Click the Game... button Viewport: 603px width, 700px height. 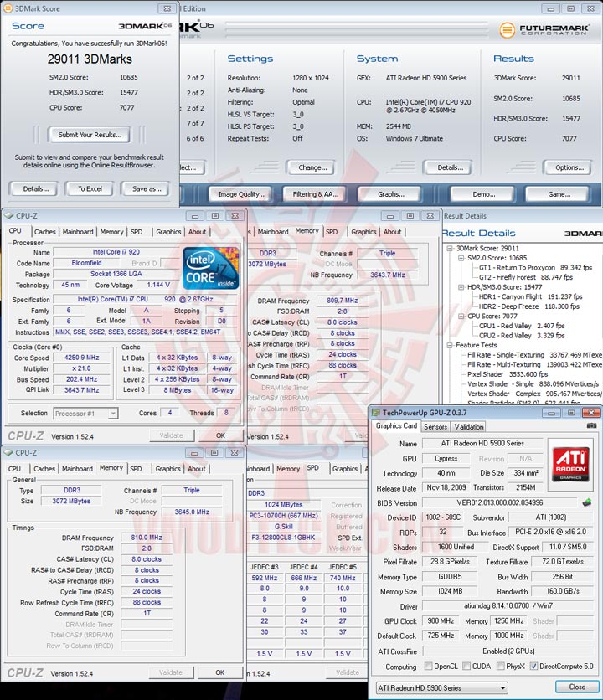point(559,194)
